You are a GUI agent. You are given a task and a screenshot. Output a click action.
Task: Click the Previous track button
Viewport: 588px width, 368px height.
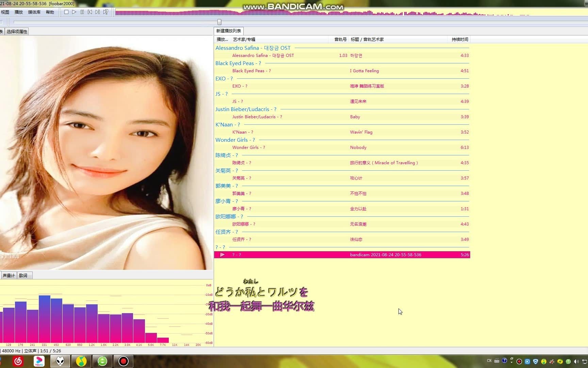(x=90, y=12)
